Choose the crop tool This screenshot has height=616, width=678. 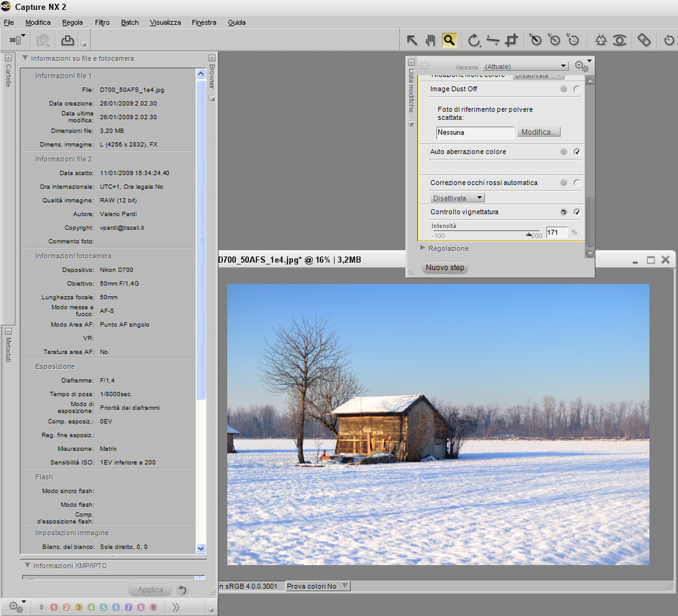[511, 40]
